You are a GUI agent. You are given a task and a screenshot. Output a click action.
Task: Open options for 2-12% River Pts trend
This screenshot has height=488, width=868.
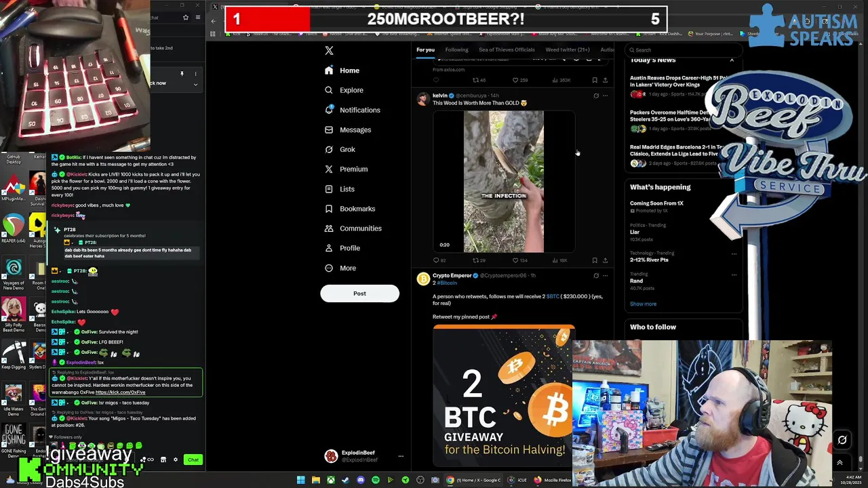click(734, 254)
